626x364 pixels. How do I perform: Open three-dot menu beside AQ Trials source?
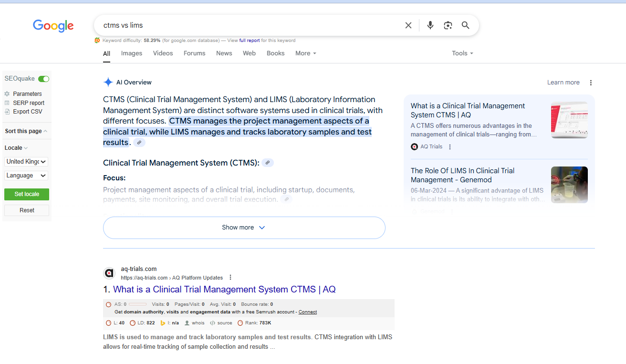coord(450,147)
